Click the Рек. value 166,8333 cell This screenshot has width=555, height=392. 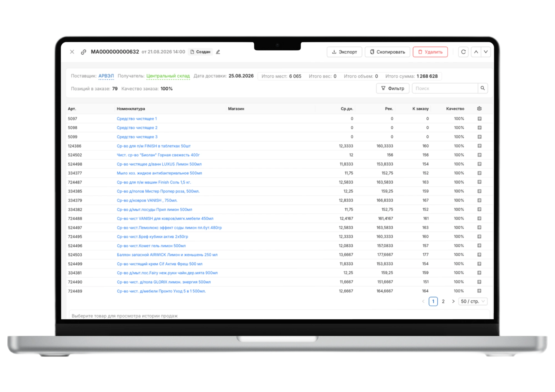coord(385,200)
